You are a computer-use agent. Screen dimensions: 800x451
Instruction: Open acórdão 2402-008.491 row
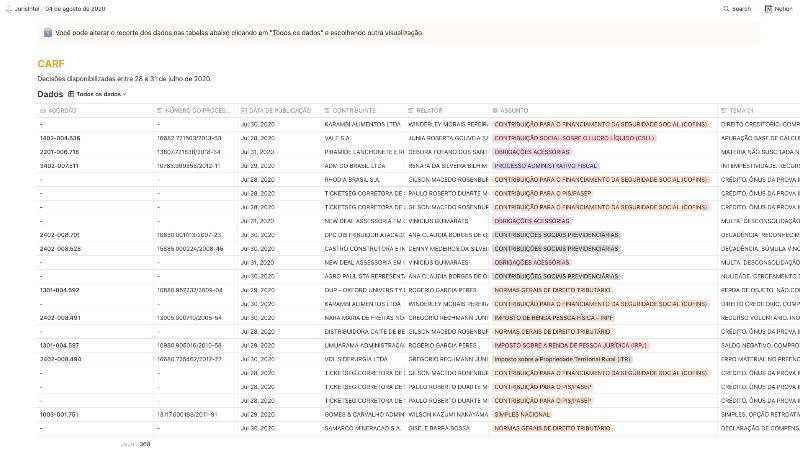click(59, 318)
